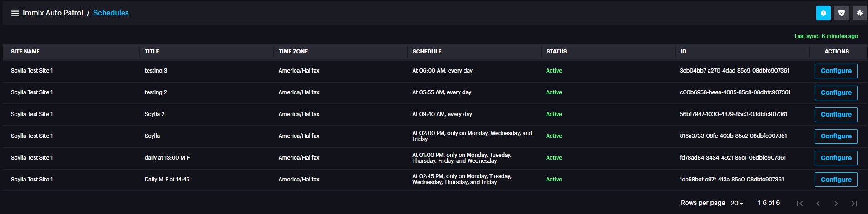868x214 pixels.
Task: Configure the testing 3 schedule
Action: 836,71
